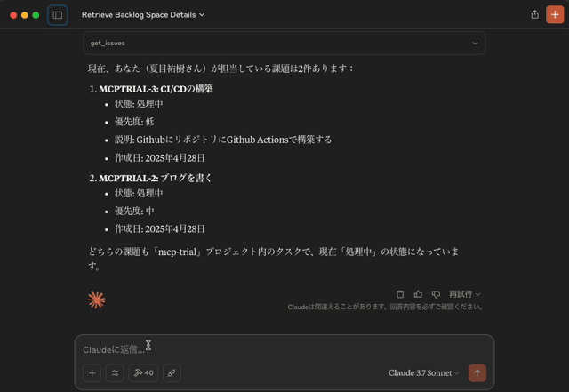
Task: Add an attachment with the plus icon
Action: click(x=92, y=372)
